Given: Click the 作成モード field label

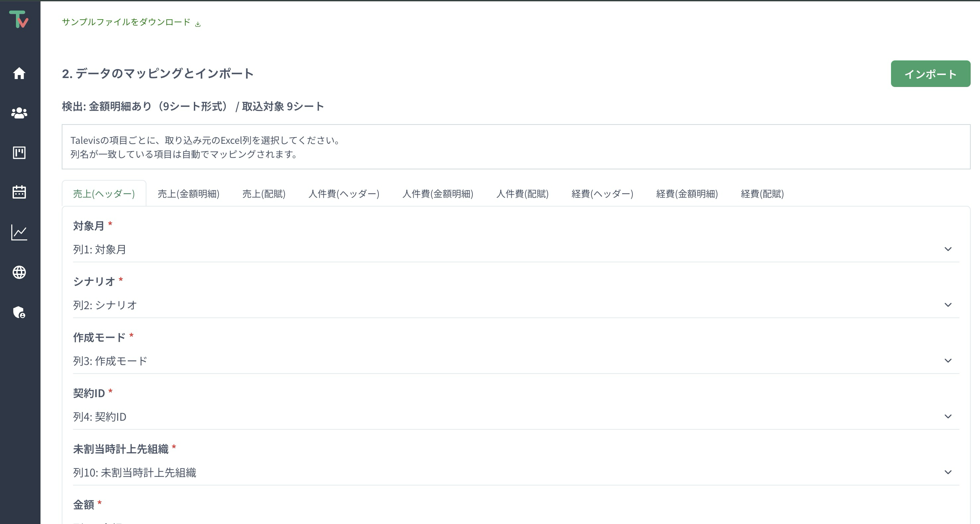Looking at the screenshot, I should click(99, 337).
